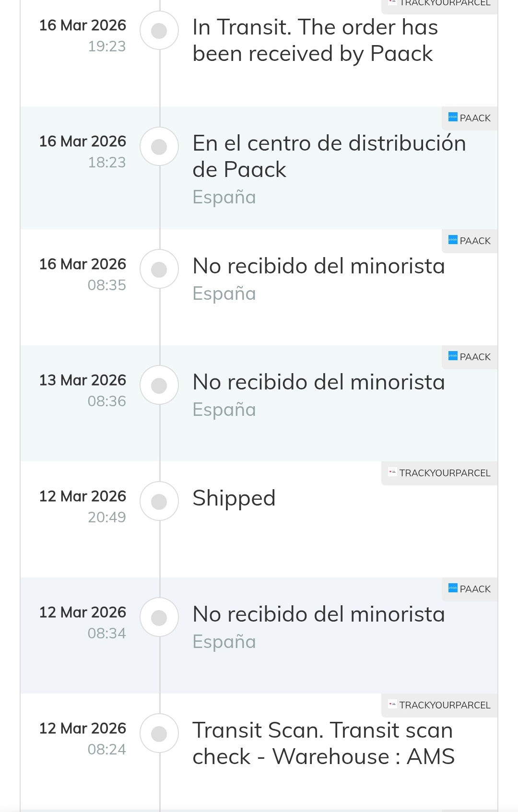Image resolution: width=518 pixels, height=812 pixels.
Task: Click the TRACKYOURPARCEL badge above Shipped
Action: click(x=439, y=473)
